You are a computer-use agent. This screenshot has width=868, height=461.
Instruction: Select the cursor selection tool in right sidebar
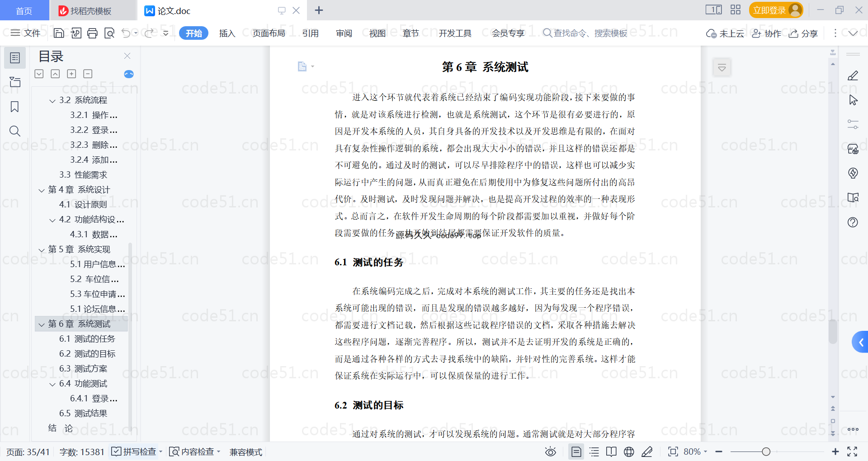click(x=853, y=100)
